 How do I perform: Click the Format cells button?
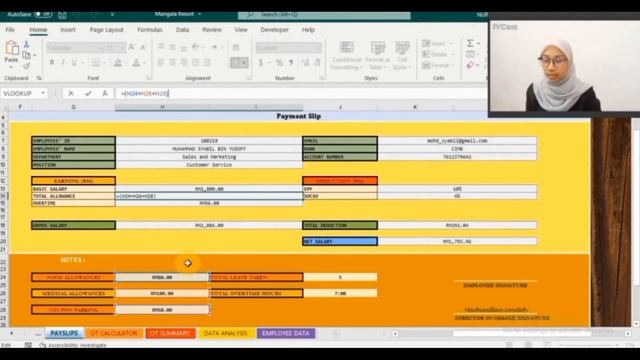coord(437,65)
